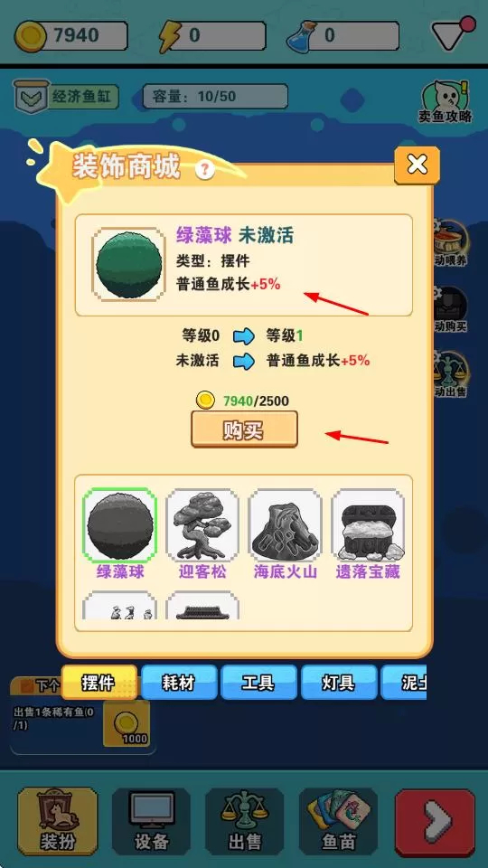Click the red next arrow button
The width and height of the screenshot is (488, 868).
click(x=435, y=823)
